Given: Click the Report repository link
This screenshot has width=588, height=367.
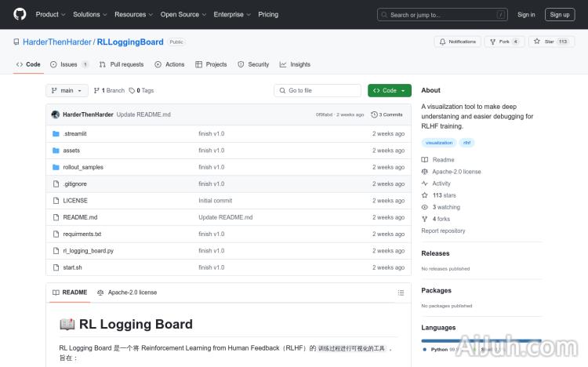Looking at the screenshot, I should pyautogui.click(x=443, y=231).
